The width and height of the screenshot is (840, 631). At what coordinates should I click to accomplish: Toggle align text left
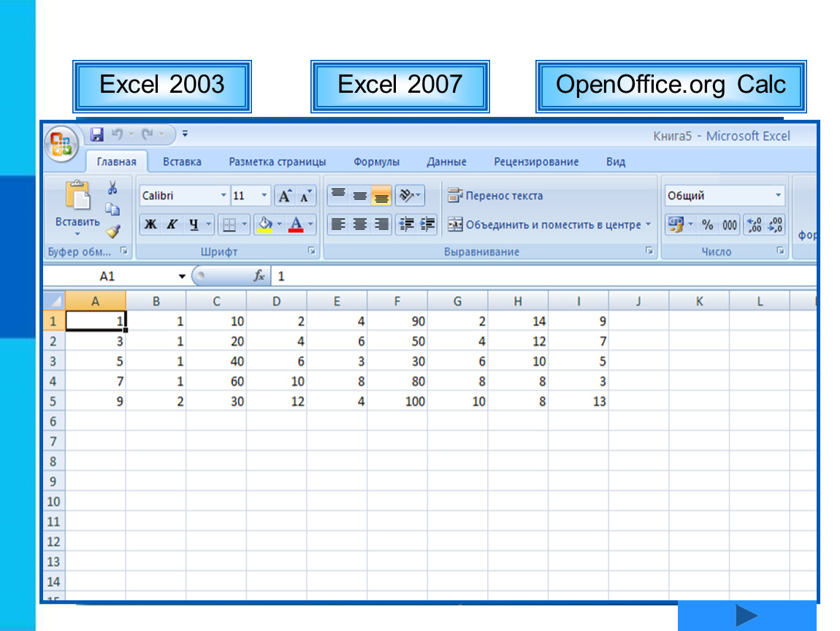pos(338,224)
